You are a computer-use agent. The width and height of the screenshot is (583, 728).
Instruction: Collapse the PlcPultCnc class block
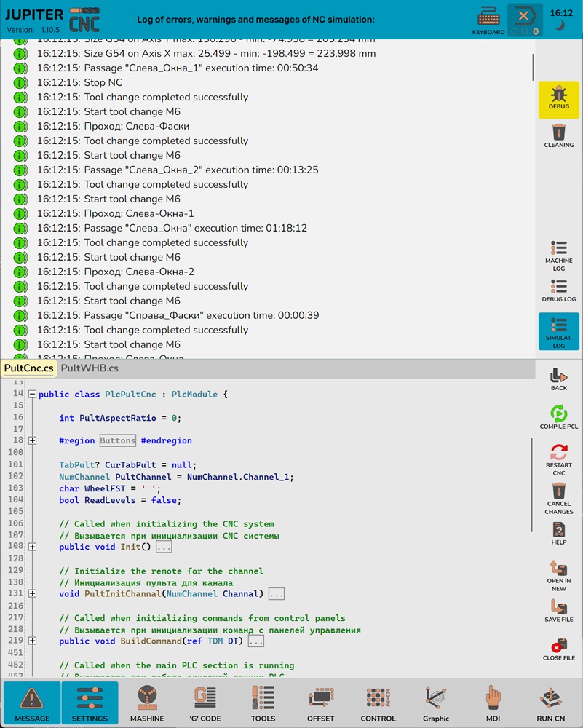tap(32, 394)
